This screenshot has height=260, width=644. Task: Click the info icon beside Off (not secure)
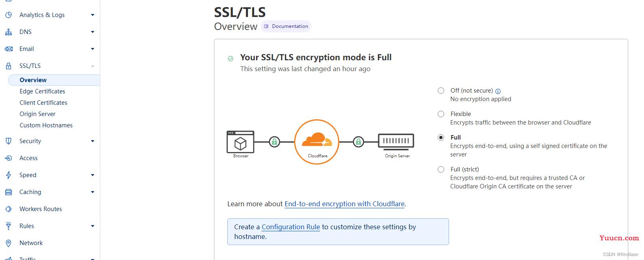tap(498, 91)
